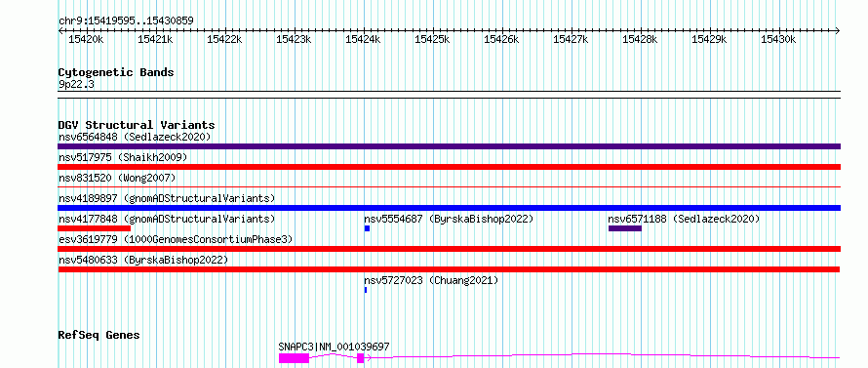
Task: Select the 9p22.3 cytogenetic band label
Action: 76,85
